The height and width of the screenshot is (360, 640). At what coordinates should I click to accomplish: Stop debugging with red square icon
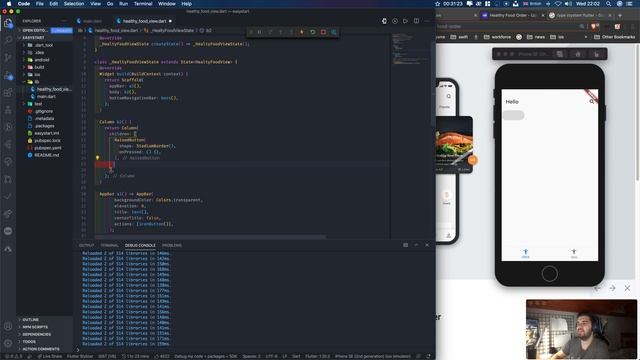pos(323,32)
